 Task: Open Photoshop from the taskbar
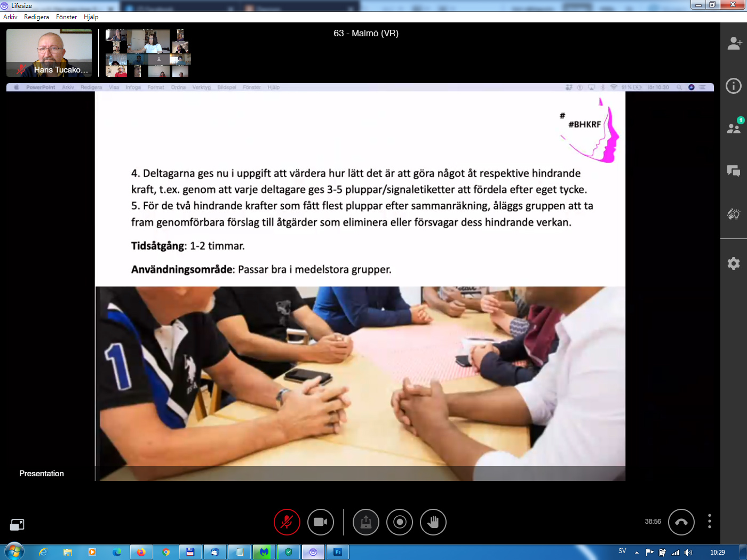[338, 552]
